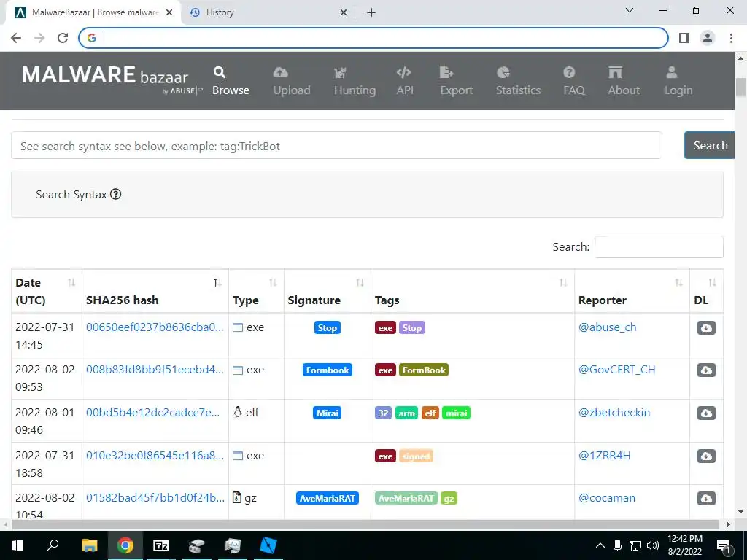Click the signed tag
747x560 pixels.
(x=416, y=456)
